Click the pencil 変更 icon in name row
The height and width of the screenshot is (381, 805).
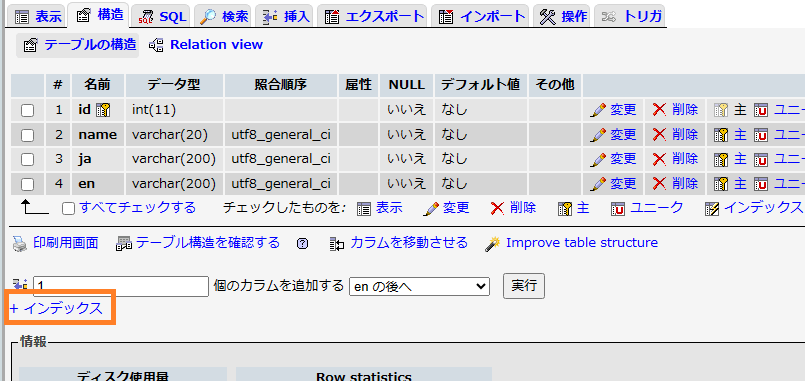[x=598, y=135]
